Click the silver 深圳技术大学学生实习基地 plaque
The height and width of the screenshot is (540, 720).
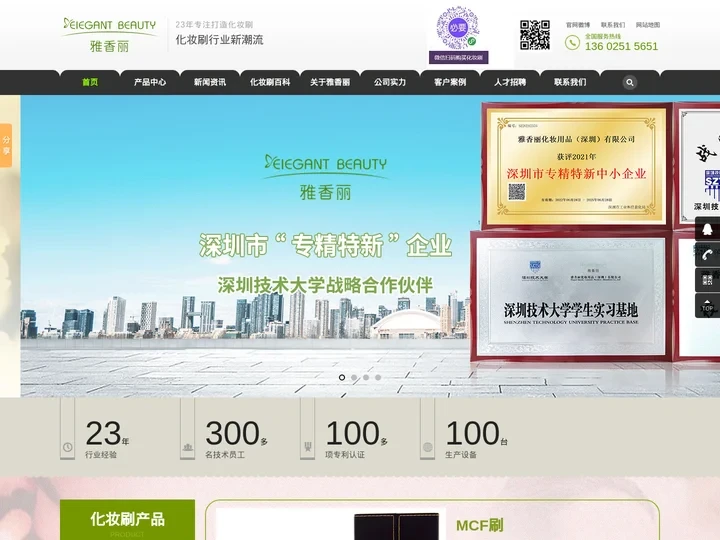571,296
